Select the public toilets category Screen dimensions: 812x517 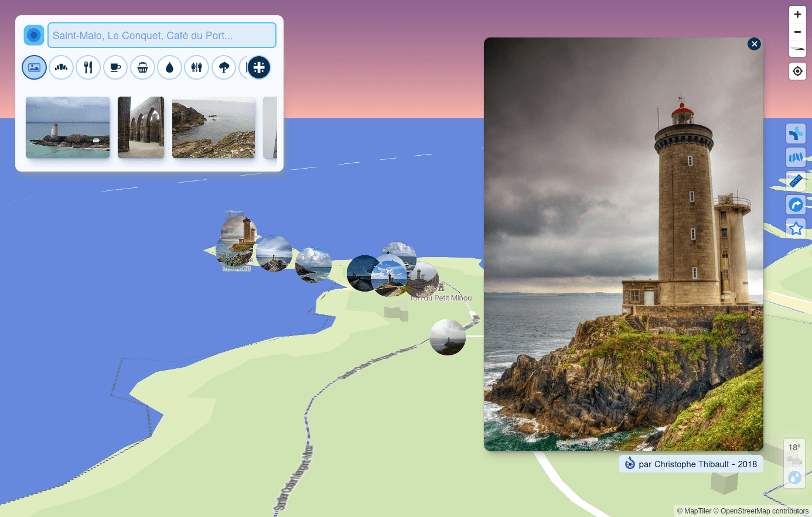click(196, 67)
